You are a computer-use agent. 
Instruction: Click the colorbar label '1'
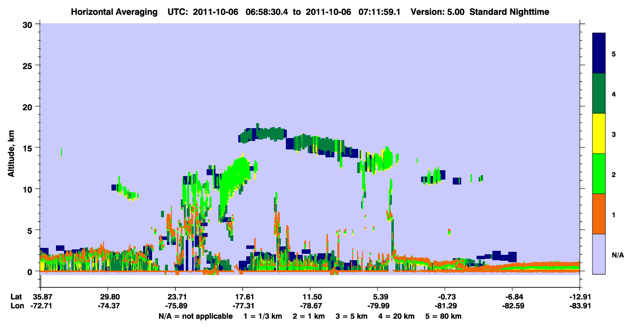pyautogui.click(x=614, y=215)
